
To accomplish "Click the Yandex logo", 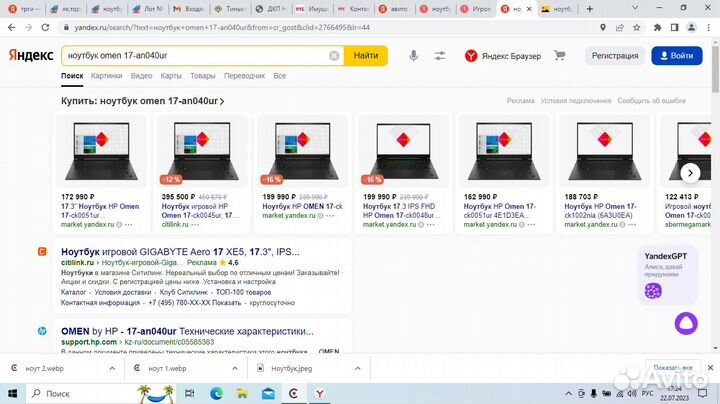I will pos(32,56).
